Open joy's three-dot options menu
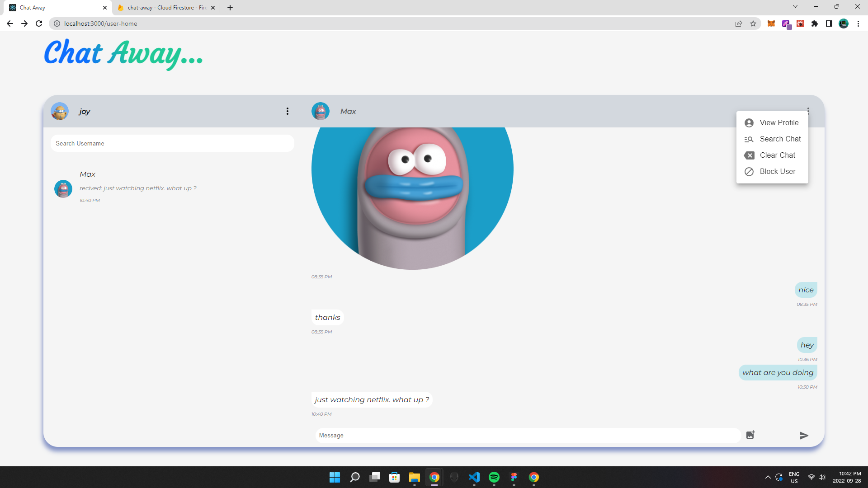868x488 pixels. click(x=287, y=111)
